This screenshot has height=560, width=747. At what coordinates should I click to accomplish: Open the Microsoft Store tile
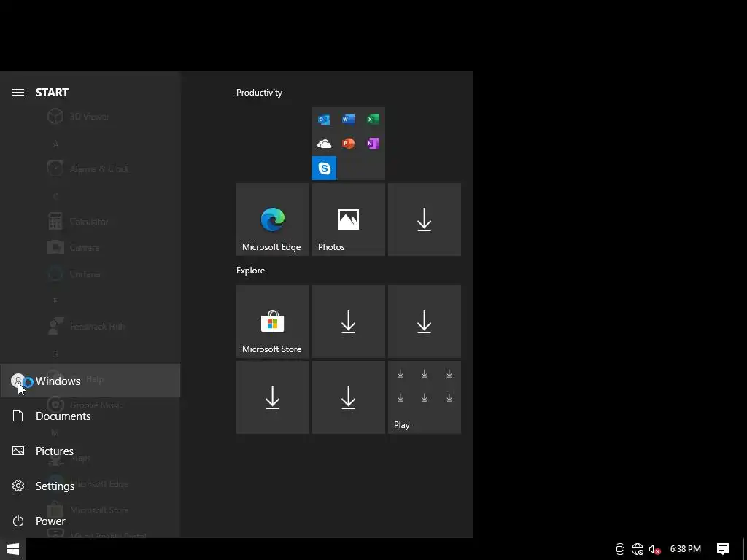tap(273, 322)
